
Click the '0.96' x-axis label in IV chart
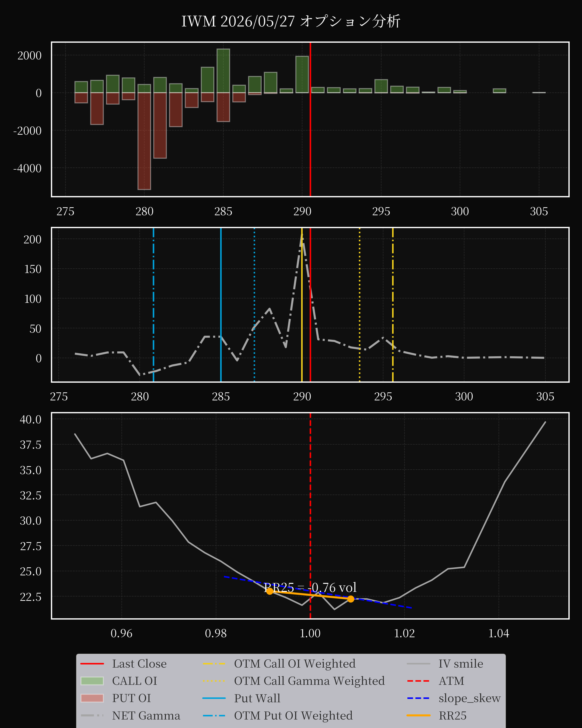pos(121,633)
